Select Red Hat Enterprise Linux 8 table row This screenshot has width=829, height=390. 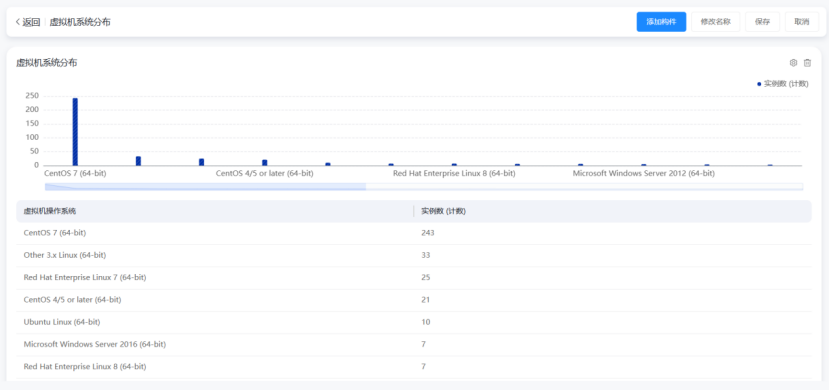pos(414,366)
